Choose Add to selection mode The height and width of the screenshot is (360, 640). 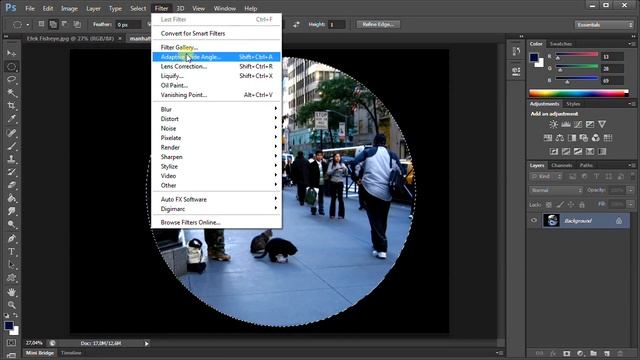(x=53, y=24)
